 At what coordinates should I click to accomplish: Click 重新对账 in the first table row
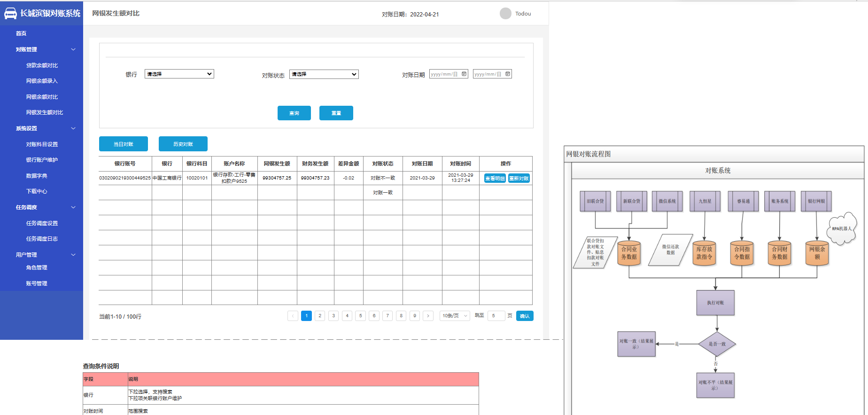[x=519, y=178]
